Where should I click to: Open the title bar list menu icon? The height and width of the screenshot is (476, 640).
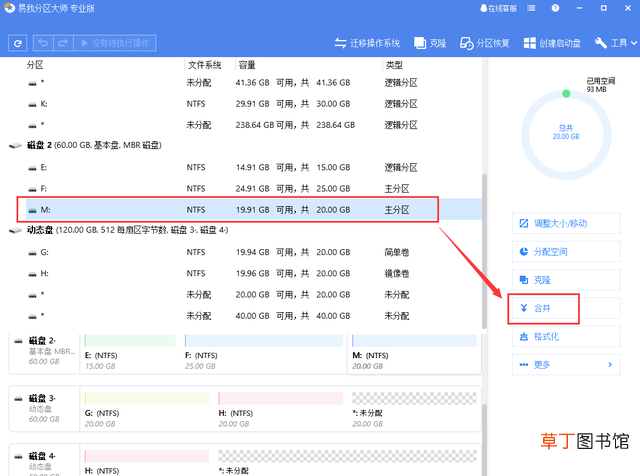click(x=531, y=8)
